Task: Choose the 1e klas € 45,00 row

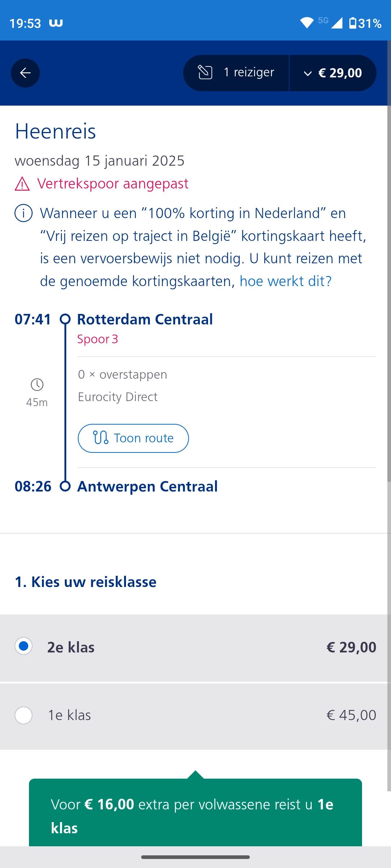Action: pos(195,716)
